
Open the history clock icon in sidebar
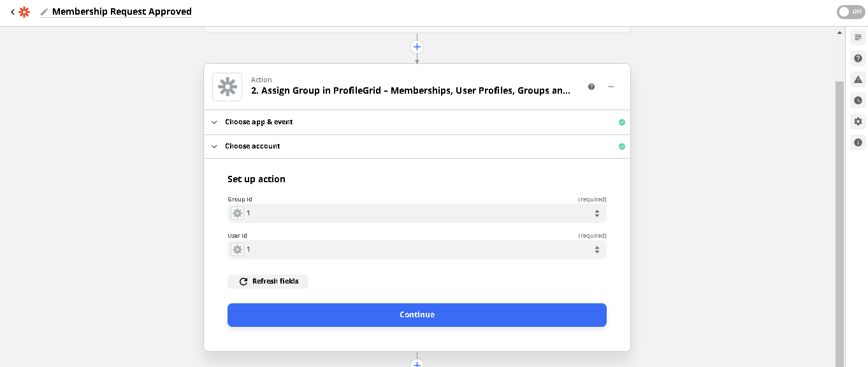tap(858, 101)
